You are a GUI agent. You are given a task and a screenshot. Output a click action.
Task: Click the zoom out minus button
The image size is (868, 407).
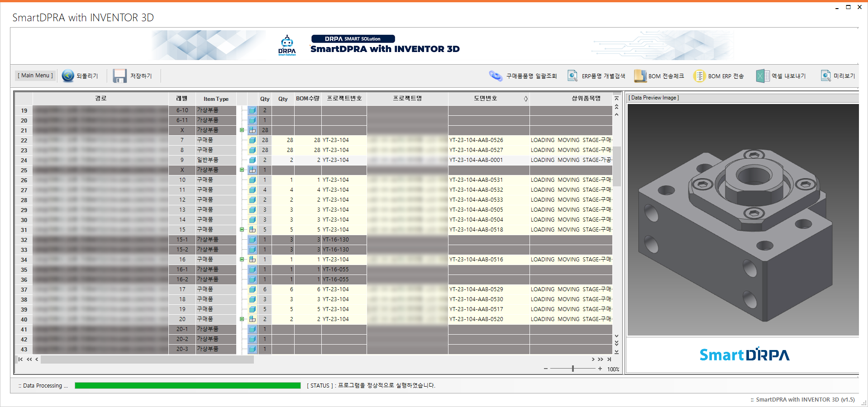click(x=546, y=369)
